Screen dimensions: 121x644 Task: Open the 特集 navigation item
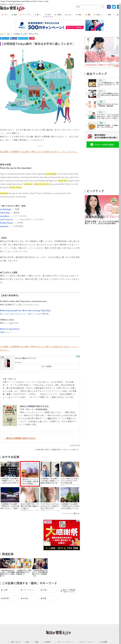click(79, 15)
